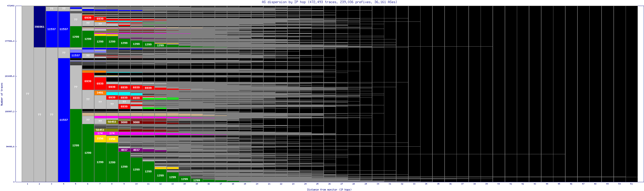
Task: Click the 'Number of traces' y-axis label
Action: (2, 94)
